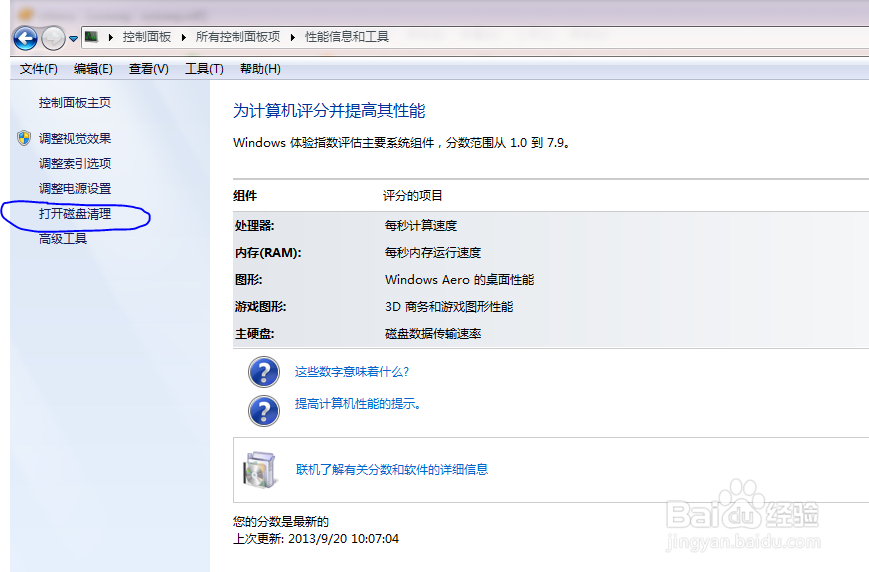Click the 上次更新 2013/9/20 timestamp
The height and width of the screenshot is (572, 869).
coord(316,539)
